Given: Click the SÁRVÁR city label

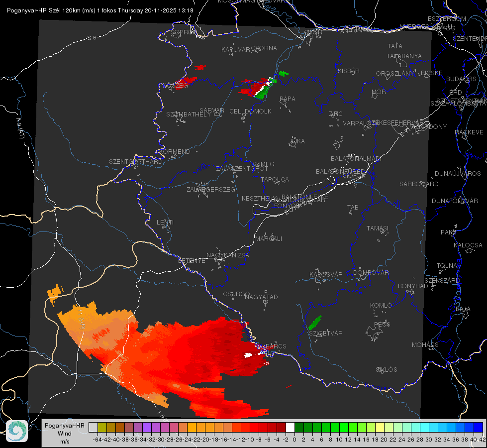Looking at the screenshot, I should point(212,110).
